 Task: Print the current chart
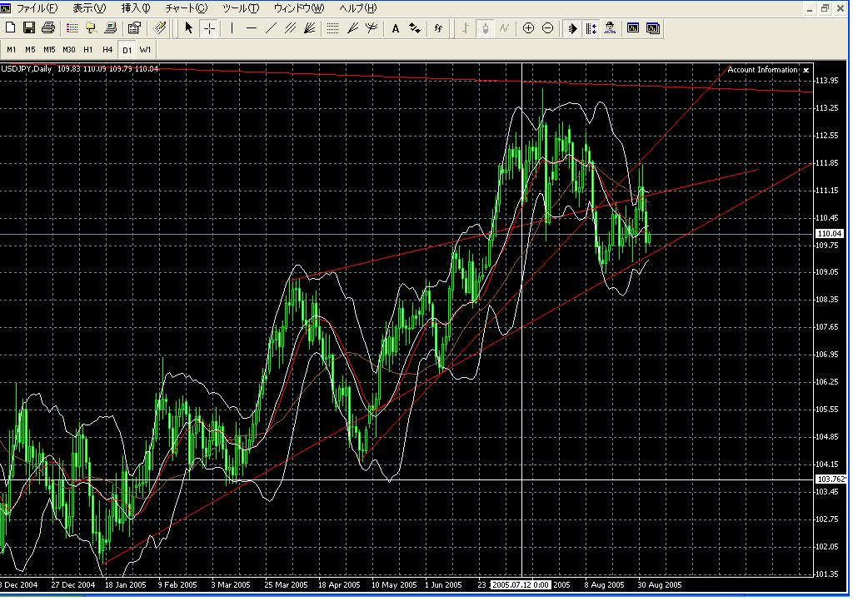(48, 27)
